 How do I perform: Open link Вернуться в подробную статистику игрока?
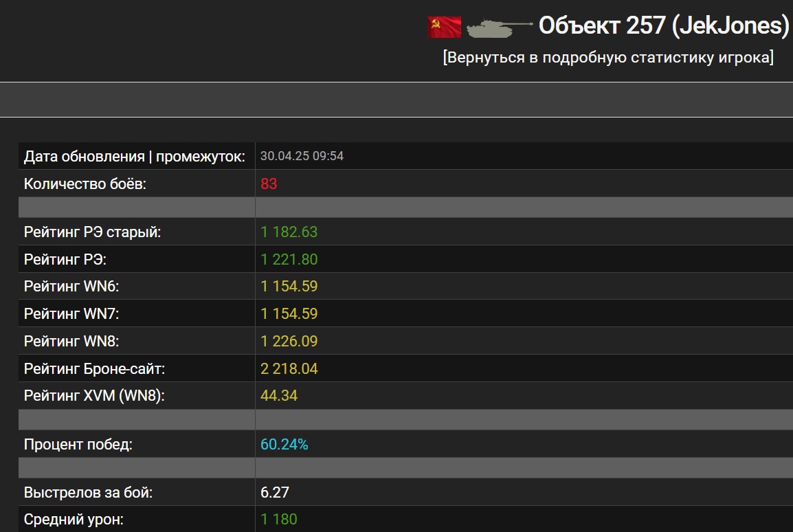coord(608,57)
